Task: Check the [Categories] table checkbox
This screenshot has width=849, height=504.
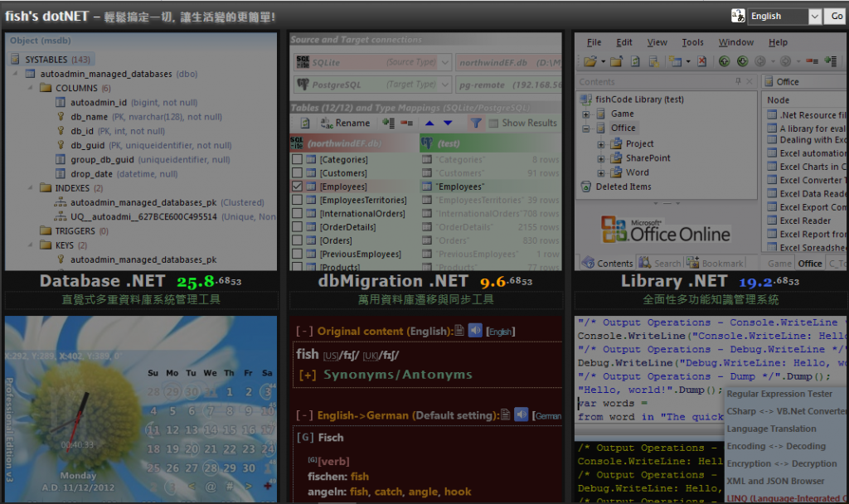Action: 298,160
